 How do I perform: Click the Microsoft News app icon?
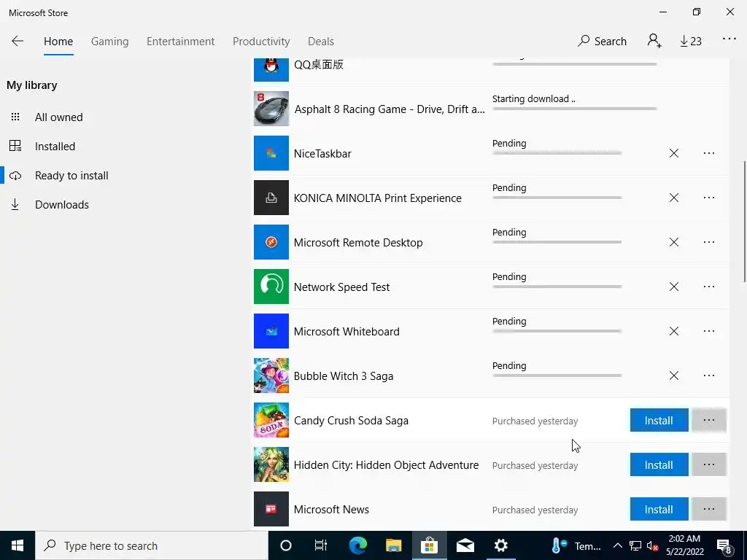(271, 509)
